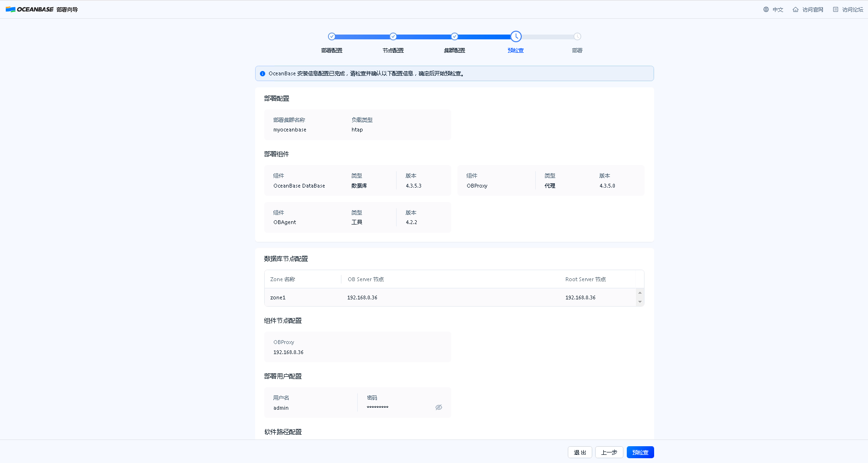Click the 组件节点配置 section heading
The image size is (868, 463).
[283, 321]
